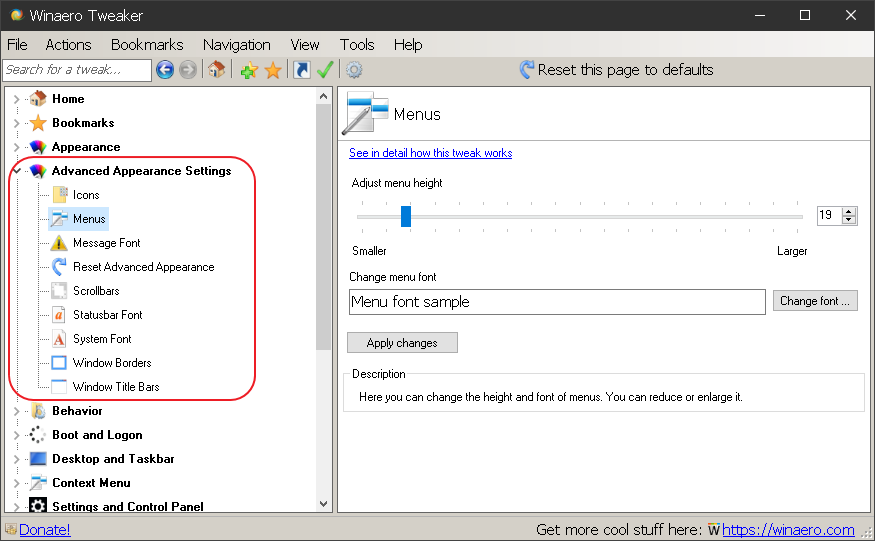The height and width of the screenshot is (541, 875).
Task: Open settings via gear toolbar icon
Action: pos(354,70)
